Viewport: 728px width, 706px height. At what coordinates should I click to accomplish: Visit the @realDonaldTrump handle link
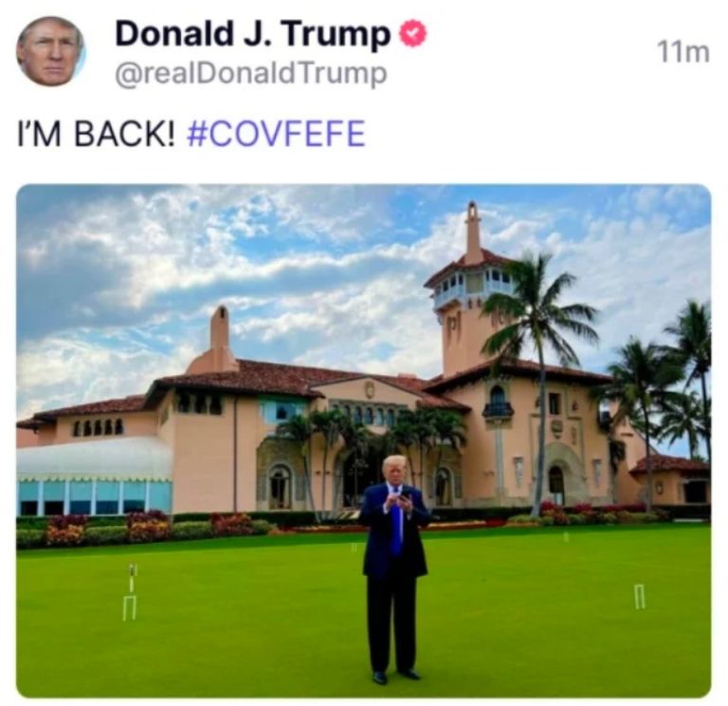(250, 73)
